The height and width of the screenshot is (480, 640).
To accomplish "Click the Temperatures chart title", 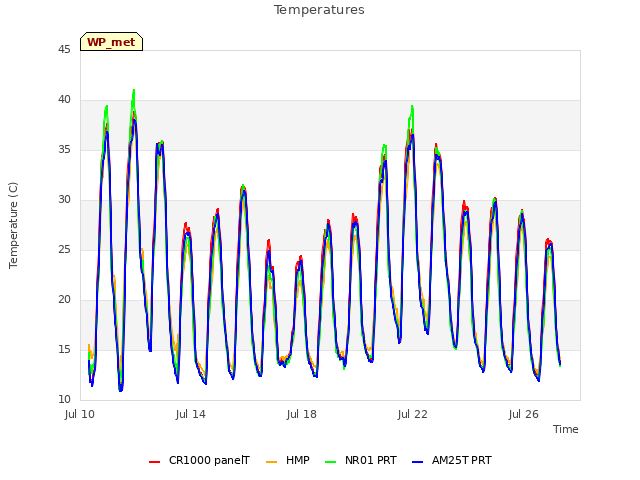I will [x=319, y=10].
